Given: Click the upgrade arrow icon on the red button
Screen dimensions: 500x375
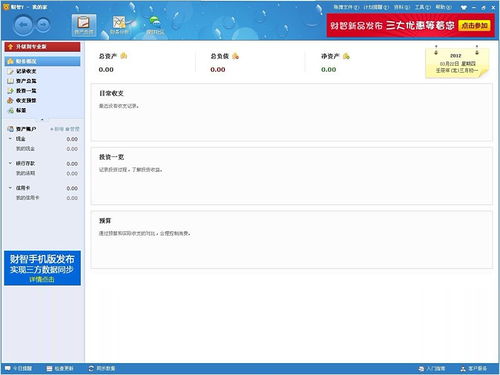Looking at the screenshot, I should point(10,47).
